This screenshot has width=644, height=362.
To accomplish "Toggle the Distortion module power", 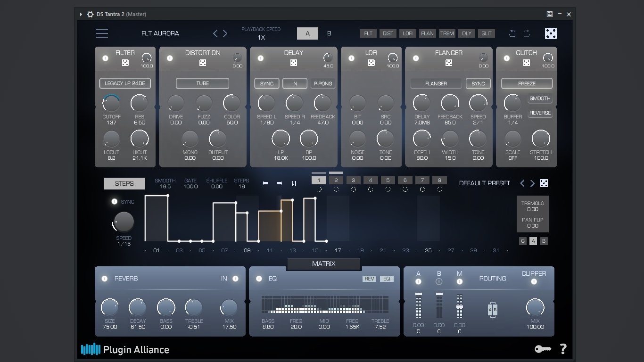I will click(x=170, y=58).
